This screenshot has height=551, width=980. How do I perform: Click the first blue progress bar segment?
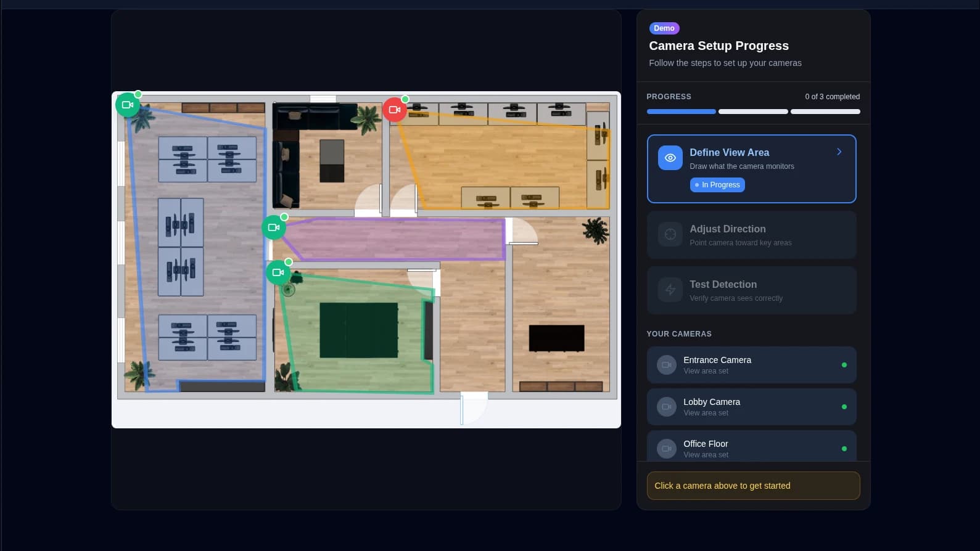681,112
